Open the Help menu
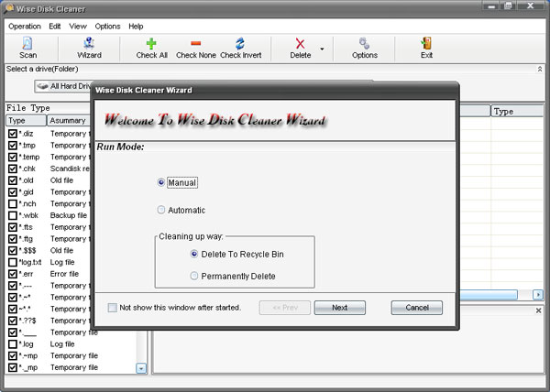The height and width of the screenshot is (392, 550). tap(136, 27)
